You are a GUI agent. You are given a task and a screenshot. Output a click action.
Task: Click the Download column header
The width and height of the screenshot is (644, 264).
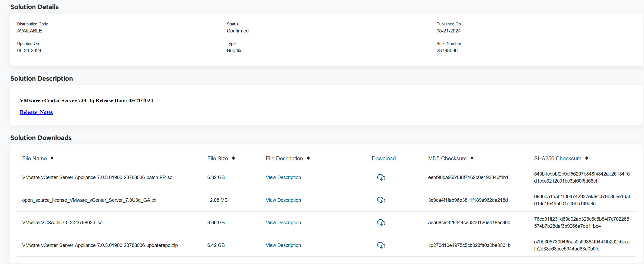pos(383,159)
